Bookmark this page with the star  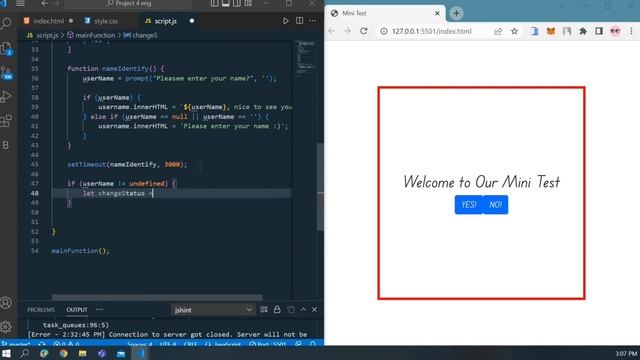coord(514,31)
